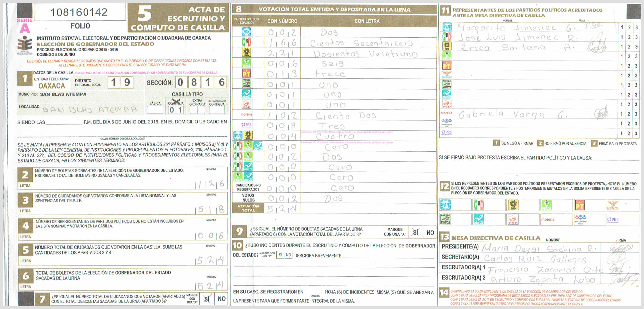
Task: Click the PAN logo in vote table
Action: pyautogui.click(x=246, y=32)
